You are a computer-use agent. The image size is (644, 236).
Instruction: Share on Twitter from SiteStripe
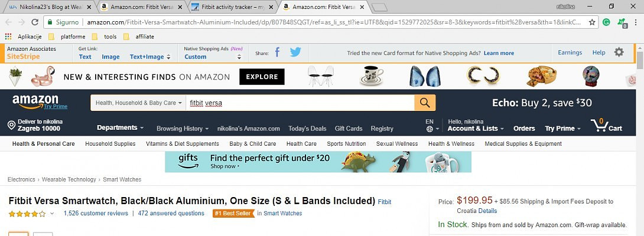(295, 53)
